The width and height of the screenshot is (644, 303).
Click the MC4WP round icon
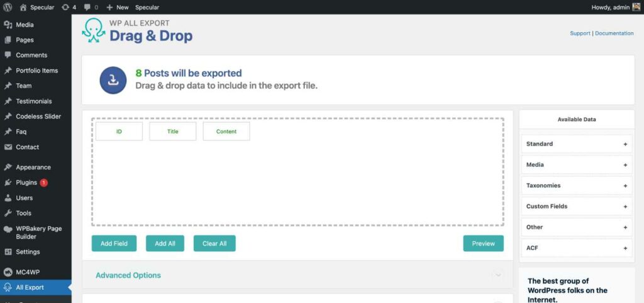click(x=8, y=272)
